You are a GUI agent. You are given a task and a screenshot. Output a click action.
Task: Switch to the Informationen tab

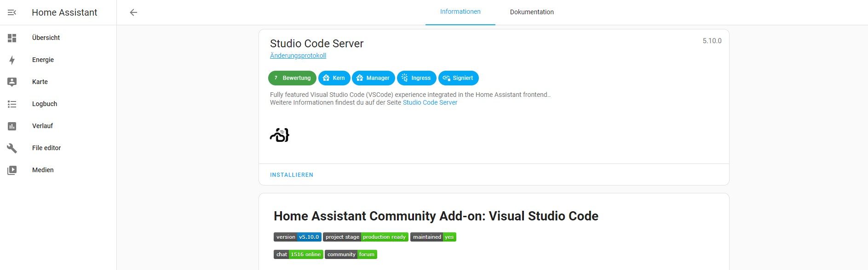click(460, 12)
